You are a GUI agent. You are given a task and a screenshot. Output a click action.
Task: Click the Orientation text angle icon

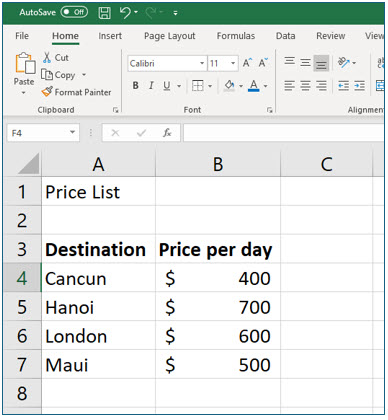pyautogui.click(x=344, y=62)
